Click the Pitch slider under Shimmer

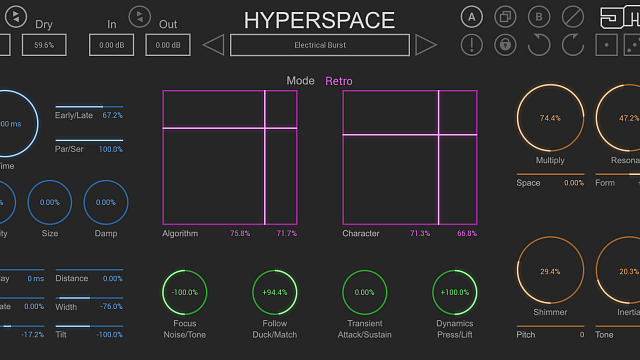tap(550, 326)
